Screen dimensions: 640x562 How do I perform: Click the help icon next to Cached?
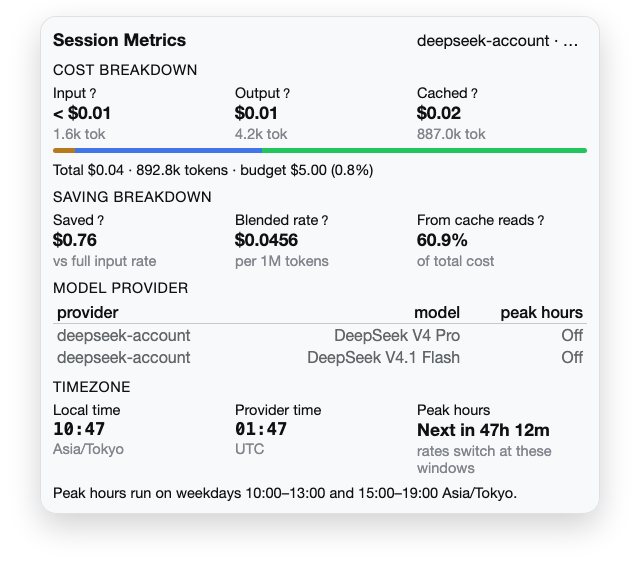pyautogui.click(x=474, y=94)
